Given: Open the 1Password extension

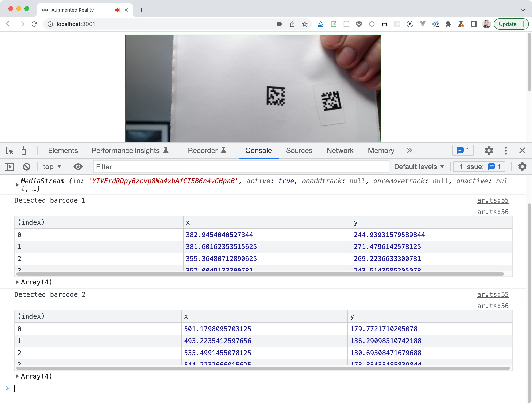Looking at the screenshot, I should pyautogui.click(x=436, y=24).
